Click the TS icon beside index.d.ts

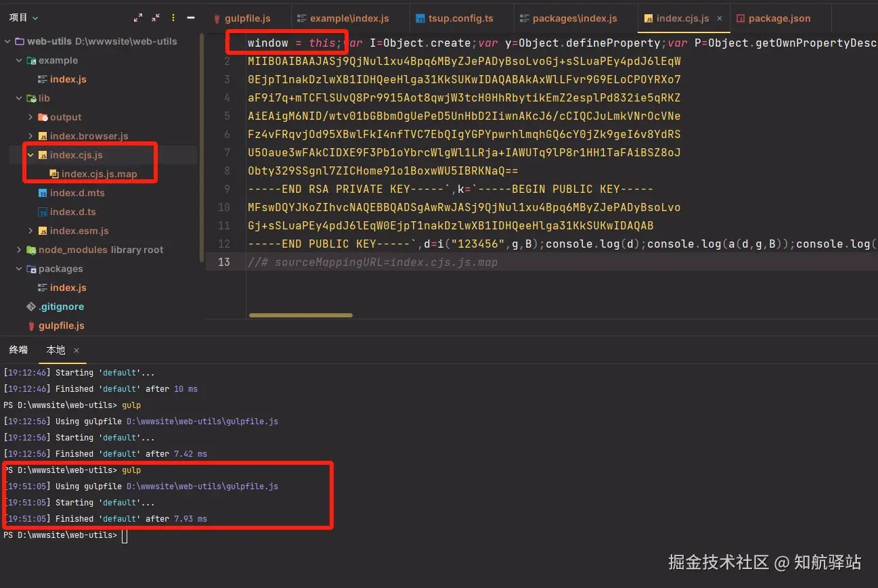pyautogui.click(x=43, y=212)
